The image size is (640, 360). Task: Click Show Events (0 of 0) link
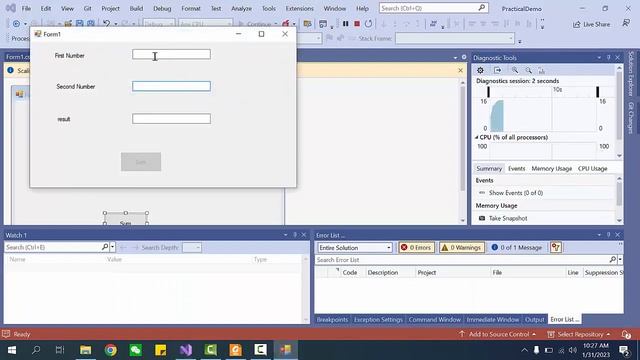click(516, 193)
